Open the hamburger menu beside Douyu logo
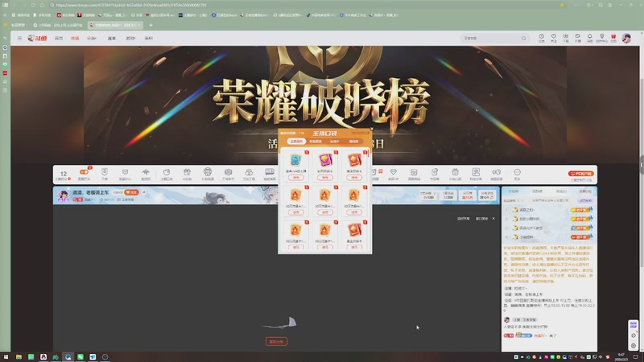The image size is (644, 362). point(19,38)
